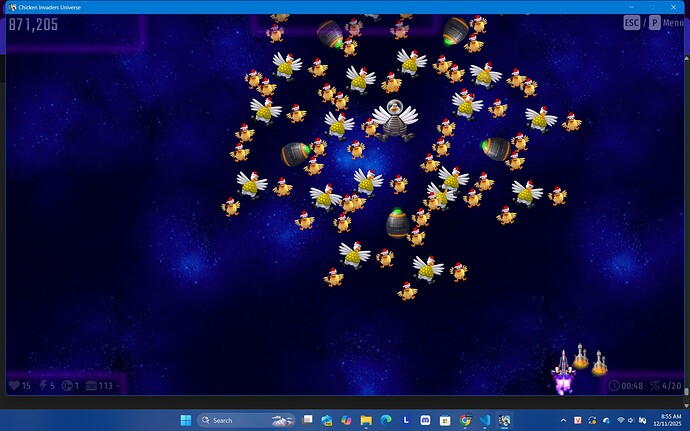Open the Copilot app on the taskbar
Screen dimensions: 690x431
[346, 420]
